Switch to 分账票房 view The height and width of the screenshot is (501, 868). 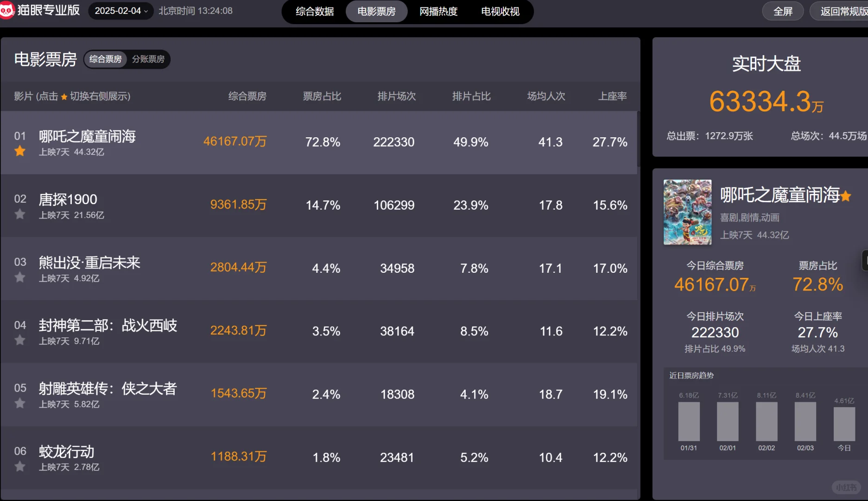coord(148,59)
